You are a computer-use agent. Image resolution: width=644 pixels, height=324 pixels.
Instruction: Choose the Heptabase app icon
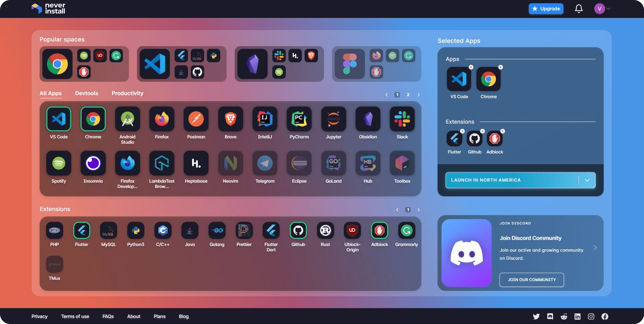[x=196, y=163]
